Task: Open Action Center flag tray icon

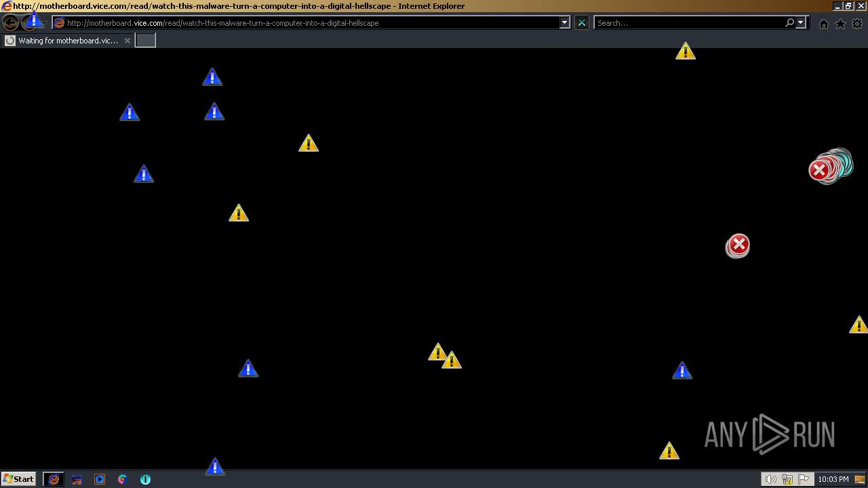Action: tap(804, 479)
